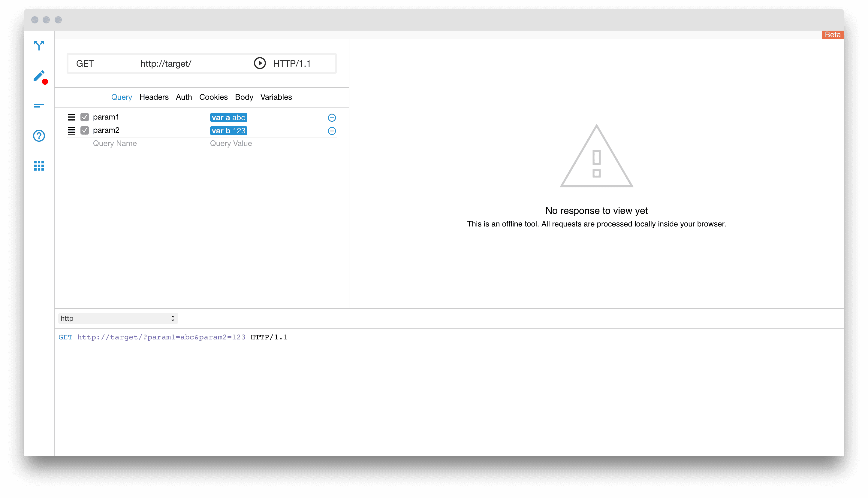
Task: Click the two-line list sidebar icon
Action: tap(39, 106)
